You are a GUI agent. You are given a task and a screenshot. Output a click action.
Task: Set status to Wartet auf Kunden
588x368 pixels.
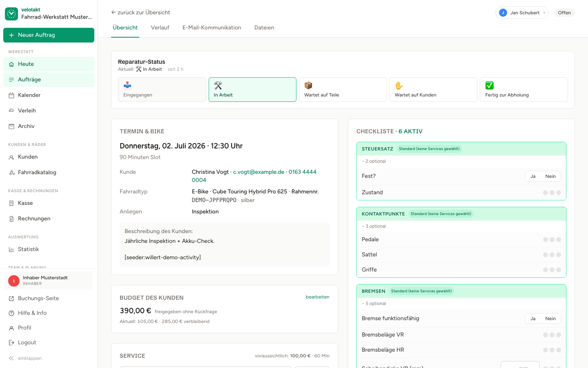[x=433, y=90]
